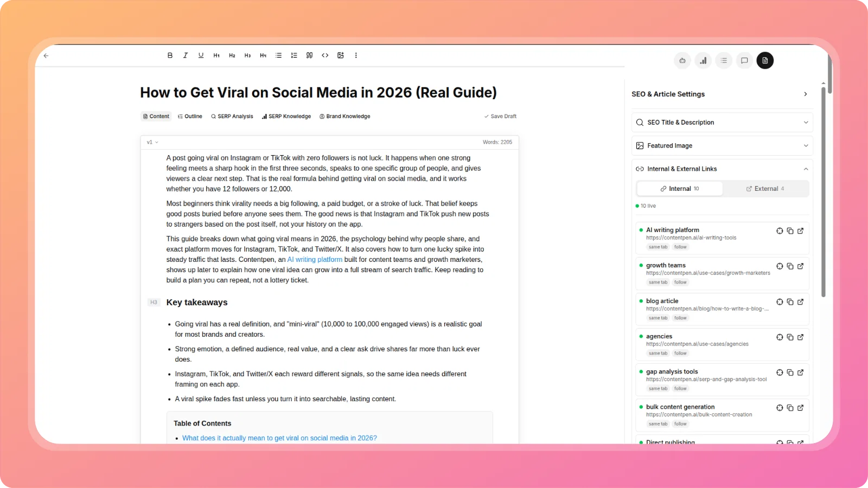This screenshot has height=488, width=868.
Task: Insert a bulleted list
Action: tap(278, 55)
